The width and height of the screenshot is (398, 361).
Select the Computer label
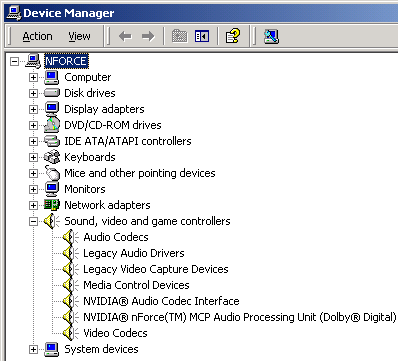(x=88, y=77)
